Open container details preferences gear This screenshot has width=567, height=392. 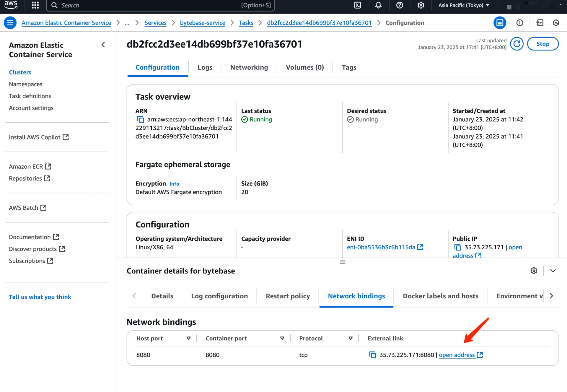pyautogui.click(x=534, y=271)
